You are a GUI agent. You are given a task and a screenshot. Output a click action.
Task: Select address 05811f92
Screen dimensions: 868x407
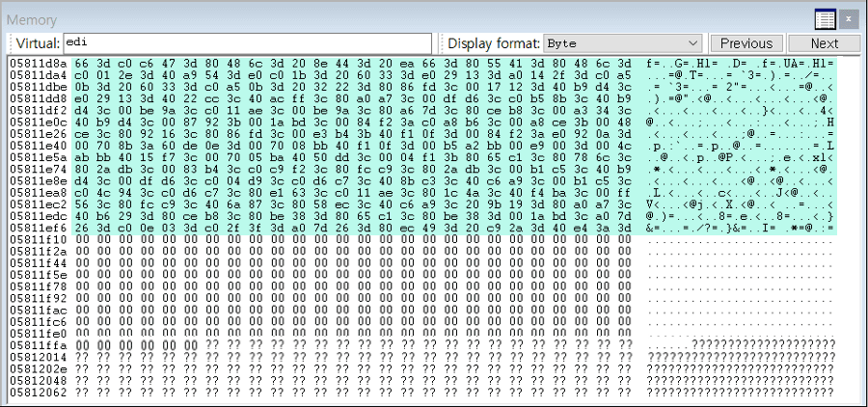click(x=39, y=299)
